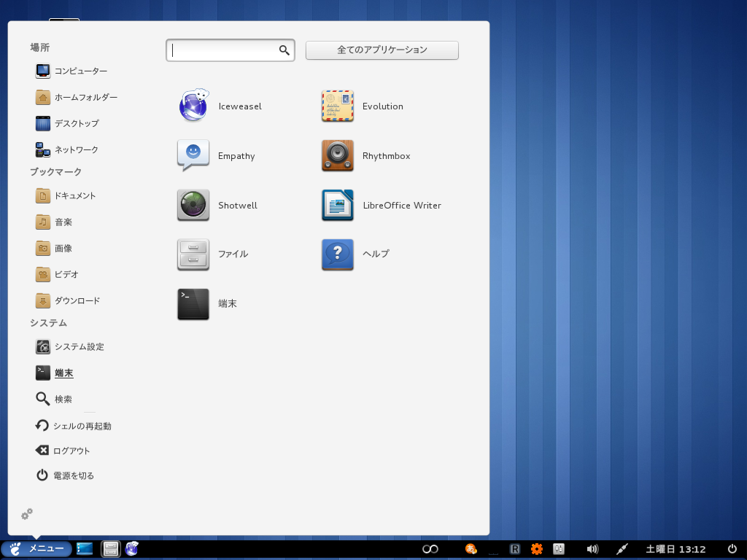Click the 全てのアプリケーション button
The height and width of the screenshot is (560, 747).
coord(382,50)
